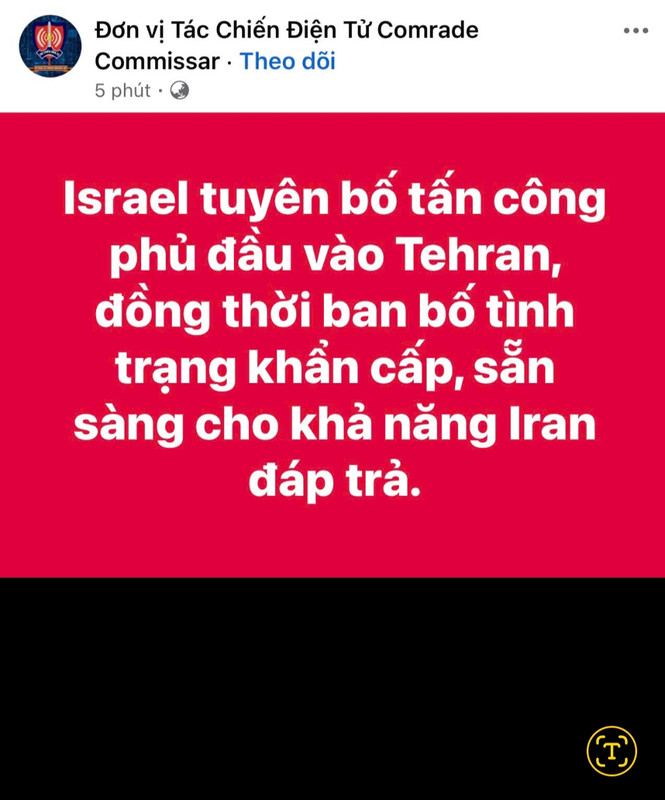Click the line "đồng thời ban bố tình"
Viewport: 665px width, 800px height.
click(334, 312)
